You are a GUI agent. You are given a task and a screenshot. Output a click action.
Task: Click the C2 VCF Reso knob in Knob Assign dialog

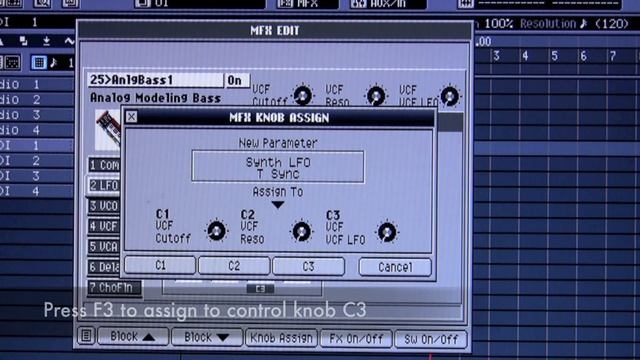click(301, 232)
